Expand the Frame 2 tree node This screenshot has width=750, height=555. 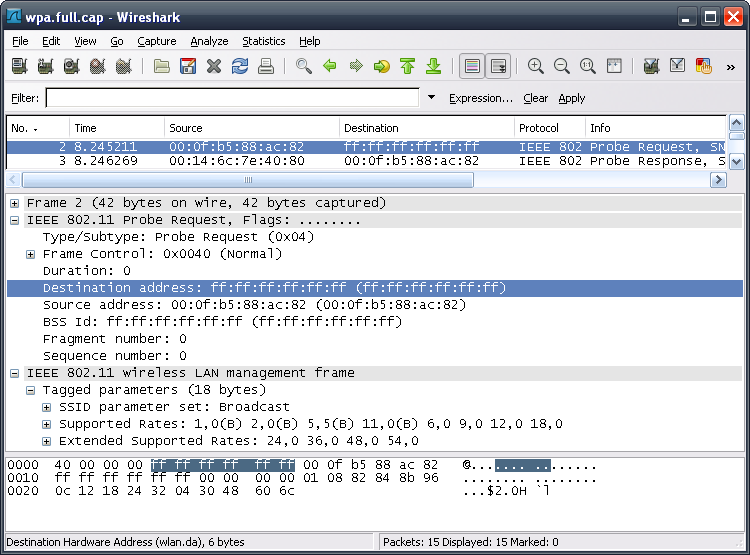coord(14,203)
